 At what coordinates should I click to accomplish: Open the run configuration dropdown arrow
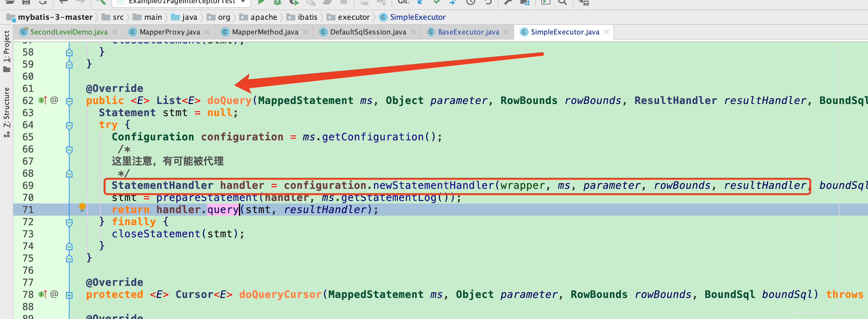pyautogui.click(x=243, y=2)
